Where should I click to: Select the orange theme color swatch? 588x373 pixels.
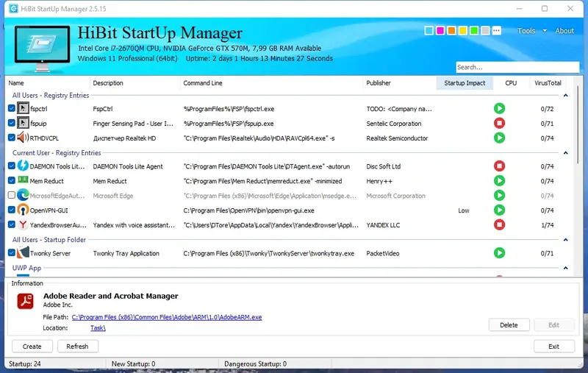point(451,31)
